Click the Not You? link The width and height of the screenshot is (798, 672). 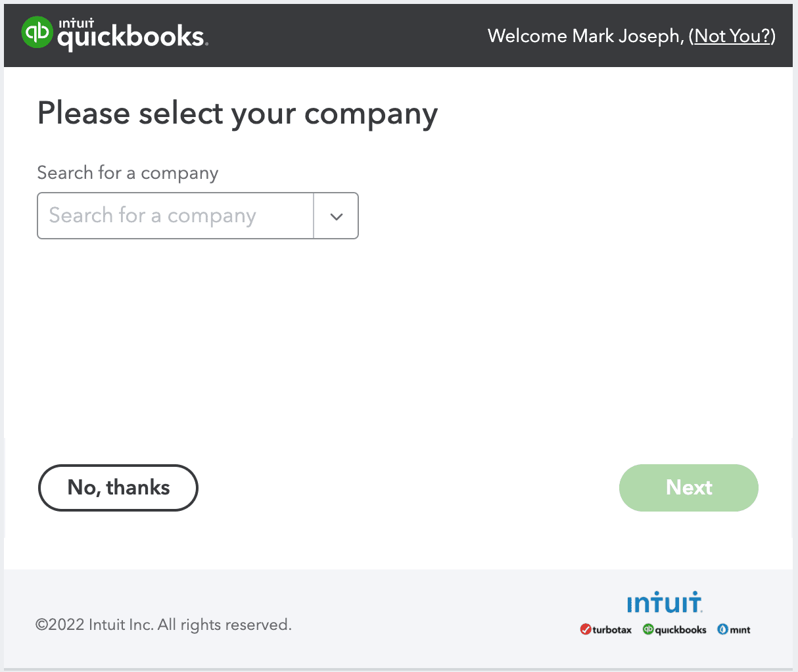coord(732,36)
